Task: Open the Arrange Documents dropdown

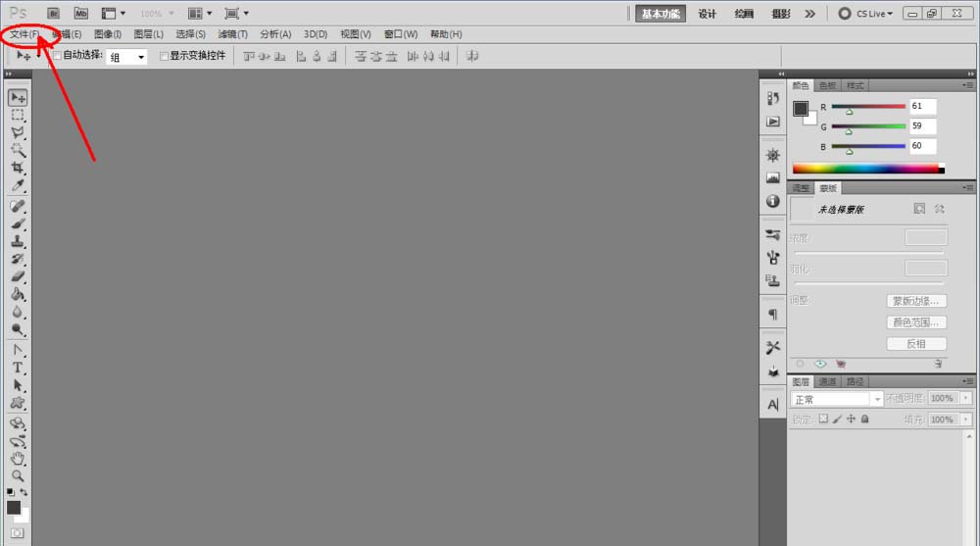Action: (x=200, y=13)
